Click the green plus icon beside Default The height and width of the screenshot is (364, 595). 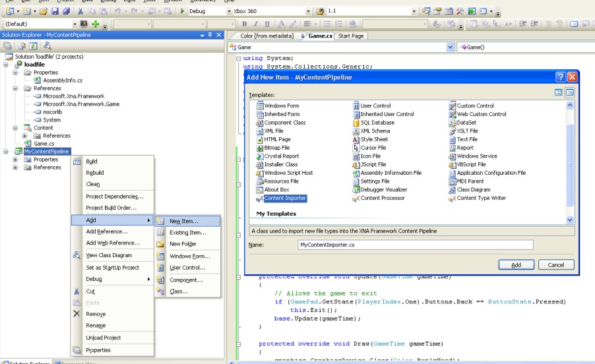click(x=95, y=24)
